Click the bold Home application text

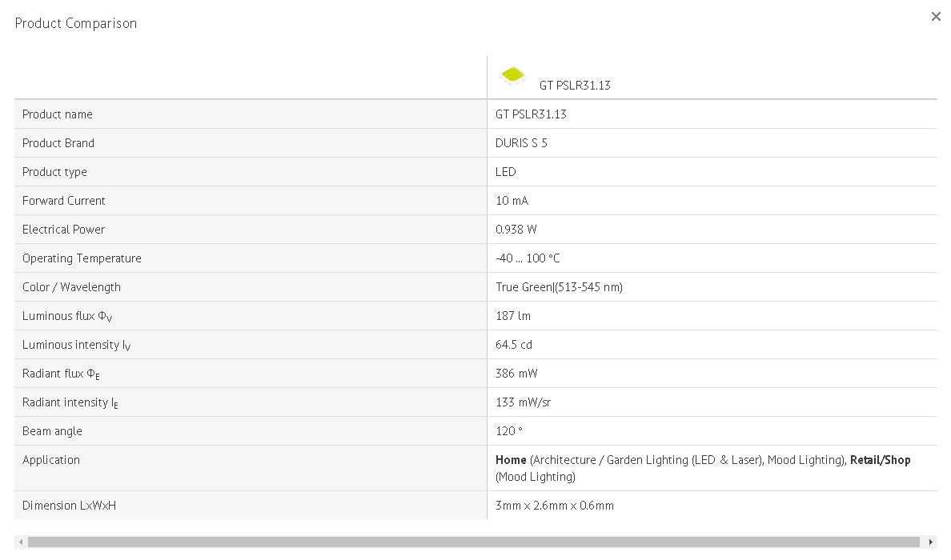[511, 460]
